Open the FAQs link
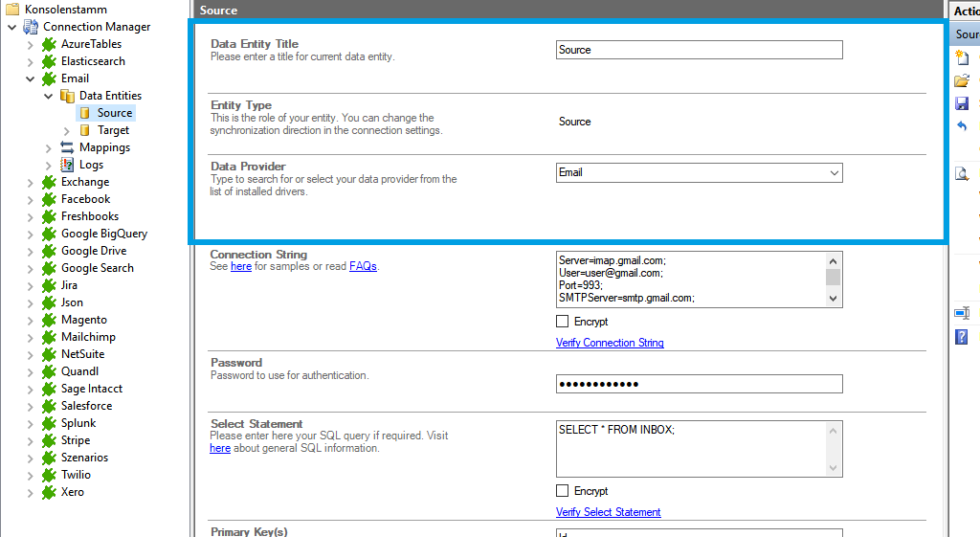The image size is (980, 537). [363, 266]
